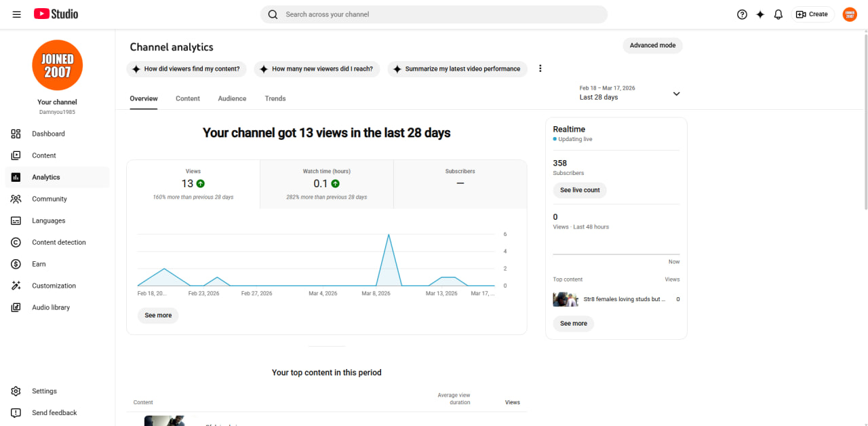The height and width of the screenshot is (426, 868).
Task: Click the green up arrow next to Views
Action: click(201, 184)
